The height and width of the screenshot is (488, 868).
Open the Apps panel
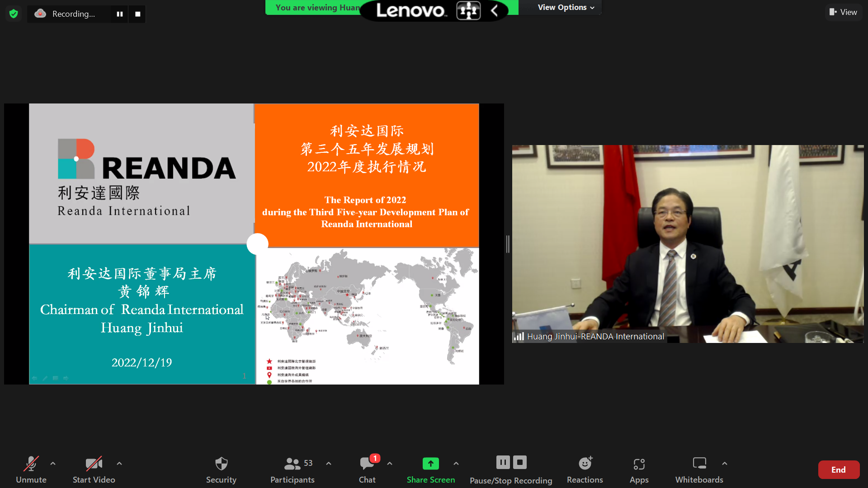[x=639, y=470]
